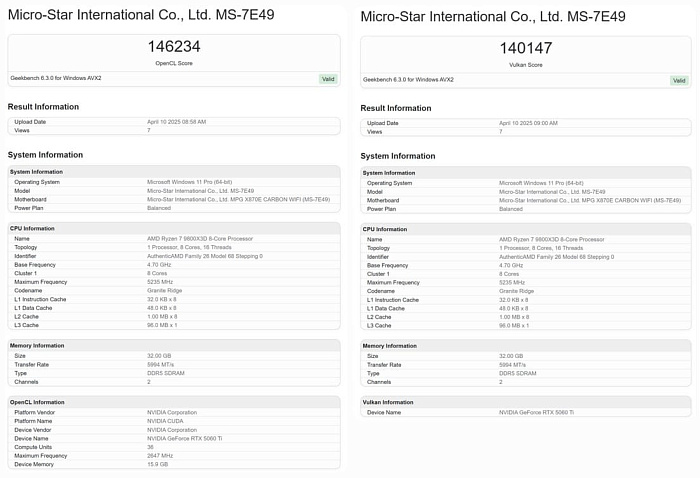
Task: Click 'Granite Ridge' codename in Vulkan panel
Action: tap(517, 291)
